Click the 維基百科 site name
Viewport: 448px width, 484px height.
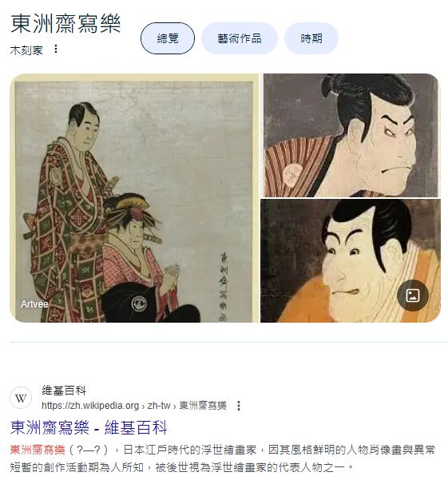pos(64,391)
